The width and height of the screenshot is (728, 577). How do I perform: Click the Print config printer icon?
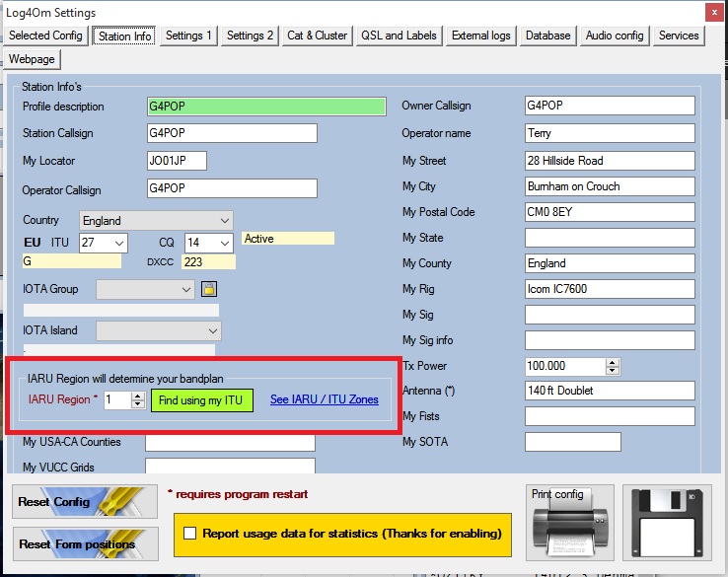click(x=570, y=523)
